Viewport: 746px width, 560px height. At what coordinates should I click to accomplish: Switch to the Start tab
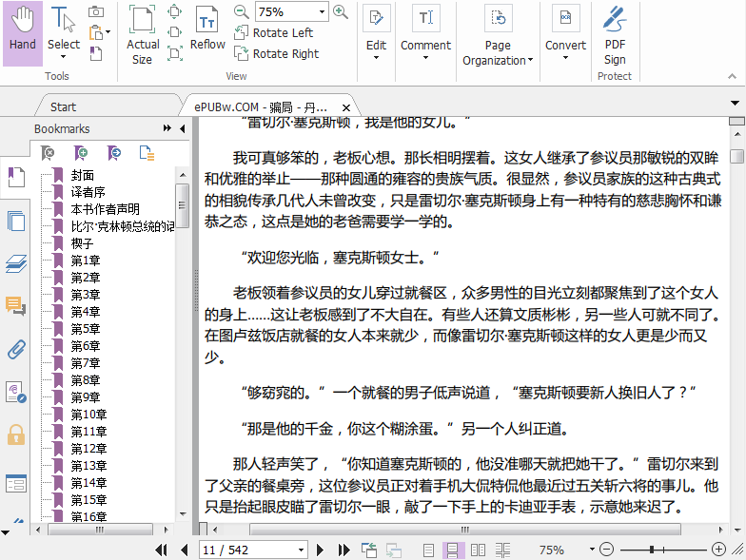63,106
